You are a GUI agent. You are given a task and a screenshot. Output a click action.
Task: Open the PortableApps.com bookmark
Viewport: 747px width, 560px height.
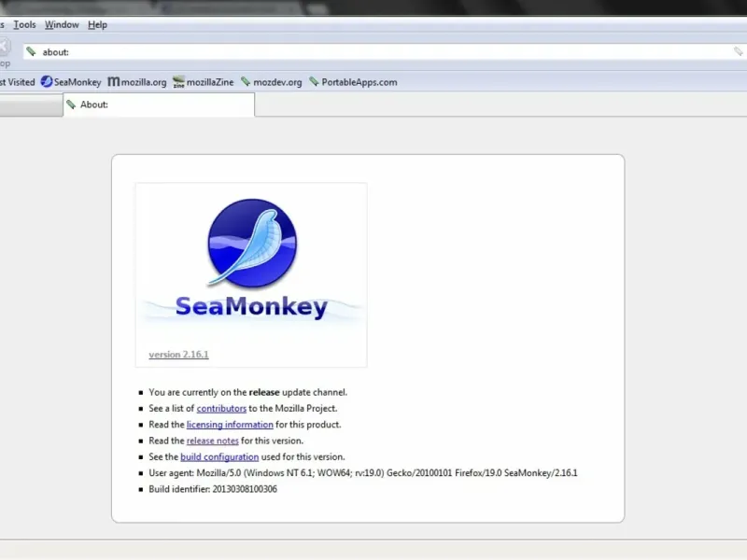(x=353, y=82)
